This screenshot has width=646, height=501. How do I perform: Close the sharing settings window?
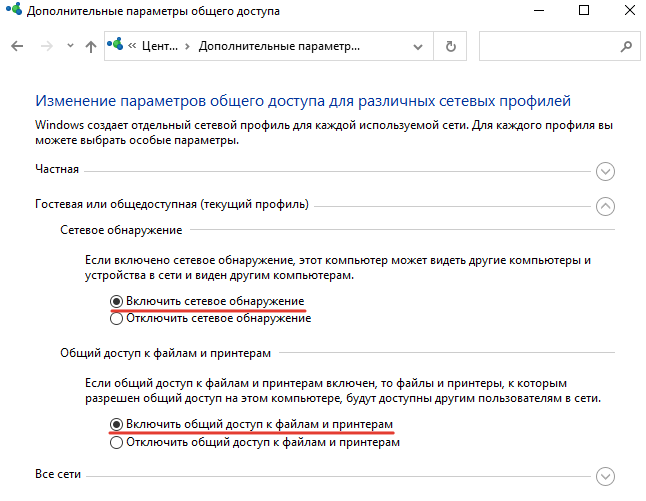[x=630, y=10]
